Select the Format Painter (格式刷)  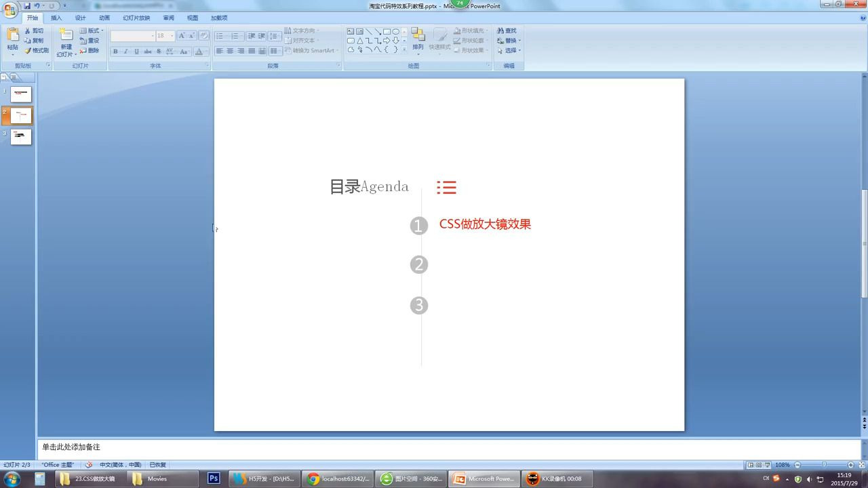(37, 50)
